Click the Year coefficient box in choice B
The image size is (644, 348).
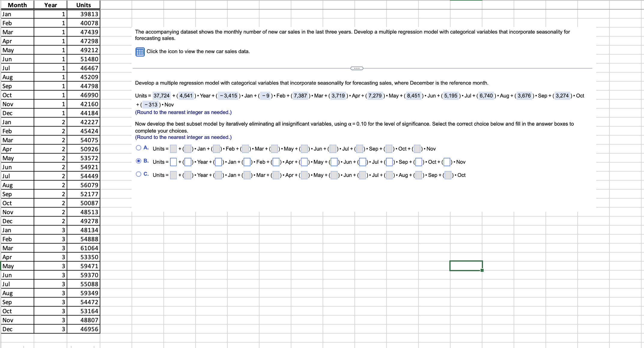[188, 162]
